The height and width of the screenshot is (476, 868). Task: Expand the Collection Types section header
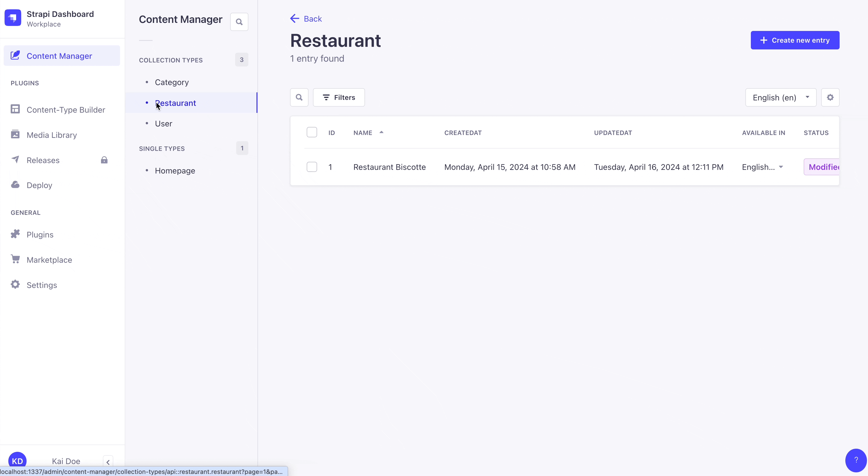click(x=171, y=60)
